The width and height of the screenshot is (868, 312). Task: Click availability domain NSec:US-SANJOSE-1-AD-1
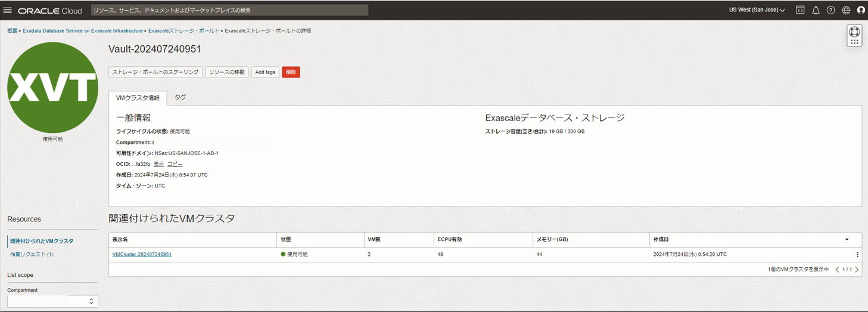point(186,153)
